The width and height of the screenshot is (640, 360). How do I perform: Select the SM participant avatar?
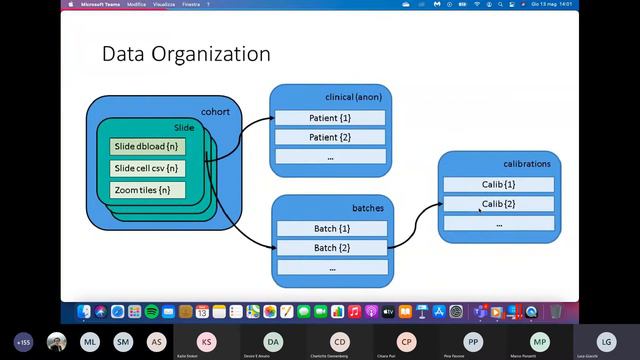pyautogui.click(x=123, y=342)
